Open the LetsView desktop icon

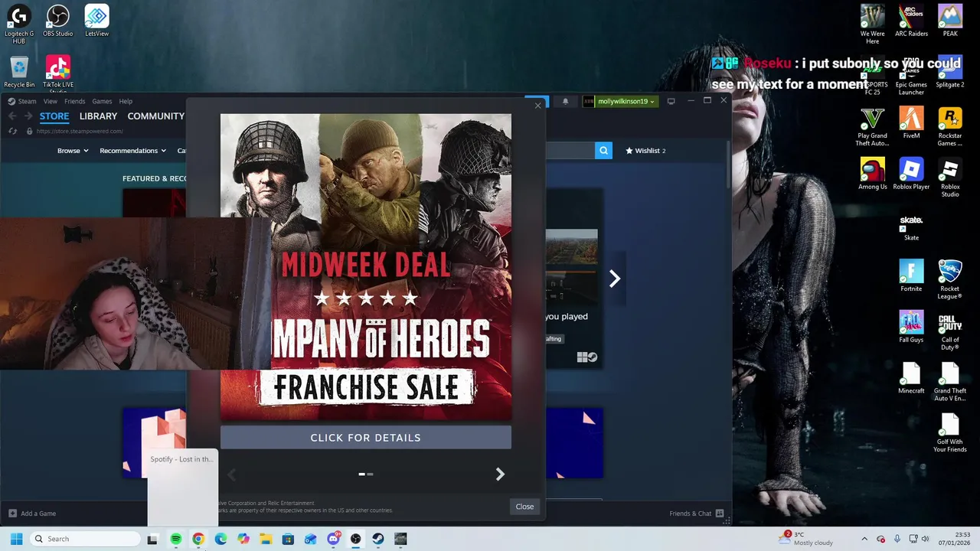point(96,21)
